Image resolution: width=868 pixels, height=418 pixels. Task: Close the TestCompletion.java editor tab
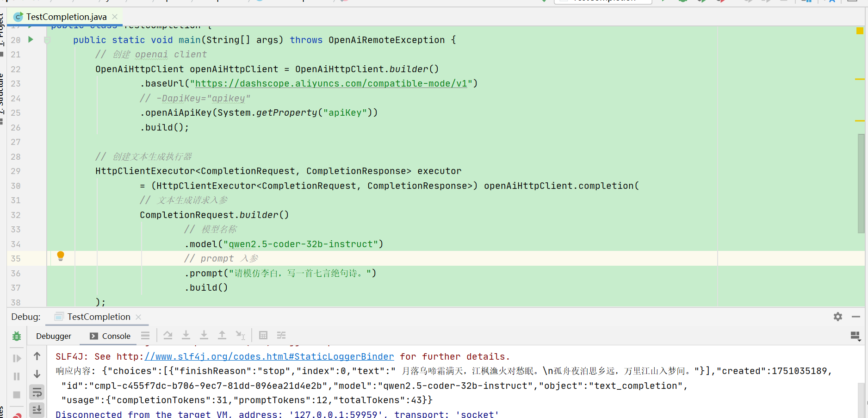(115, 17)
